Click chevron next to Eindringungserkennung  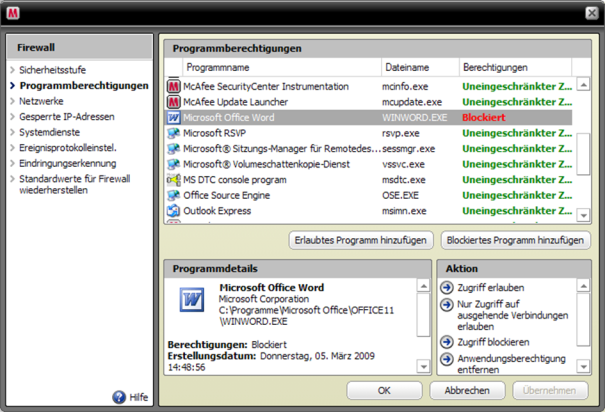(12, 163)
